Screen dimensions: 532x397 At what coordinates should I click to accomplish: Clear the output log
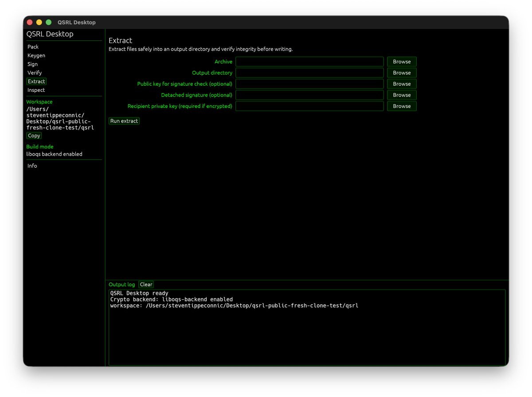tap(146, 284)
